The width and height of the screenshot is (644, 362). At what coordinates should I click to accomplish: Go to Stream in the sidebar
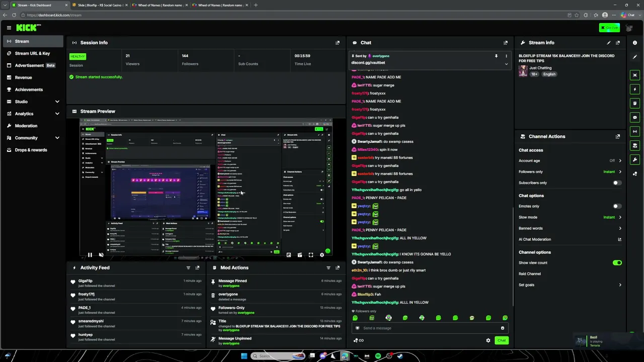(34, 41)
